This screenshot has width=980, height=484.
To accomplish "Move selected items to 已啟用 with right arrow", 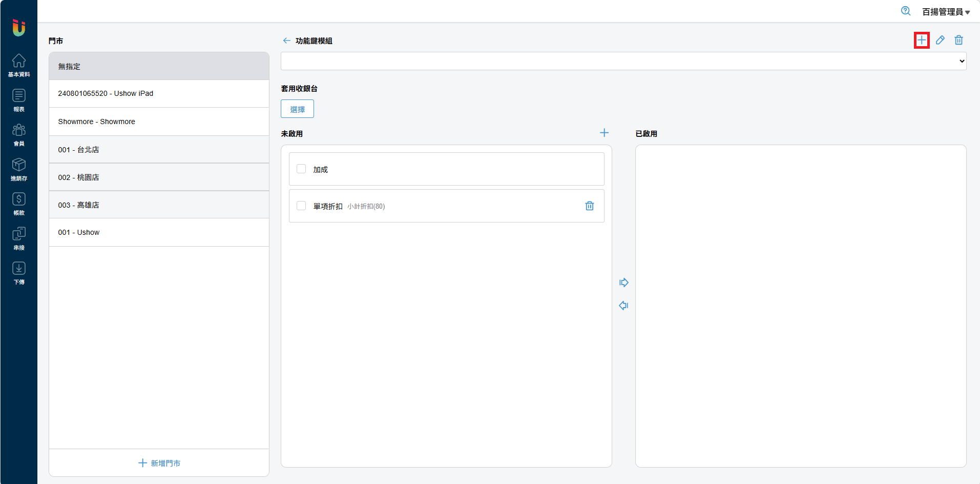I will pyautogui.click(x=623, y=283).
